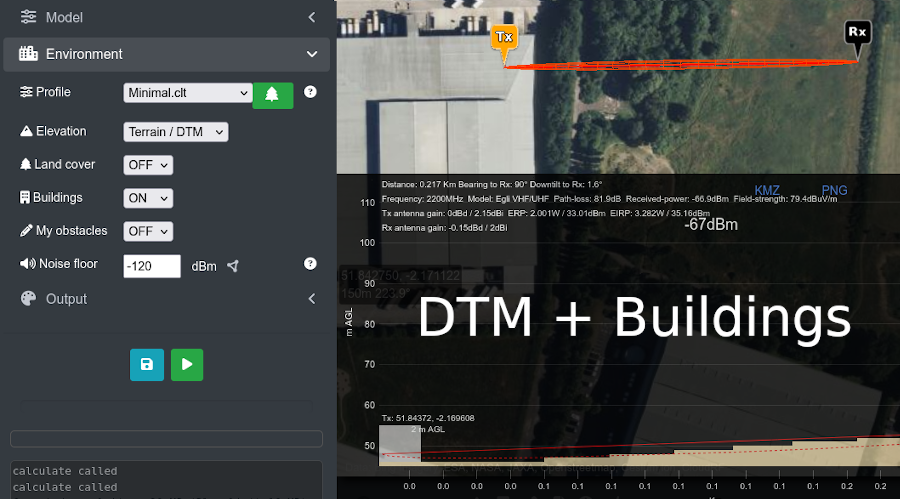Click the Output palette icon
Image resolution: width=900 pixels, height=499 pixels.
[x=28, y=299]
